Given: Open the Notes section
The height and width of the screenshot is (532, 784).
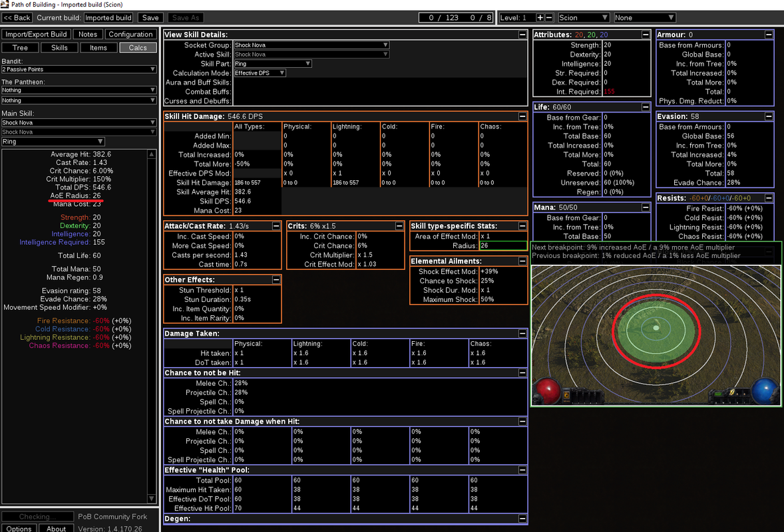Looking at the screenshot, I should 87,34.
